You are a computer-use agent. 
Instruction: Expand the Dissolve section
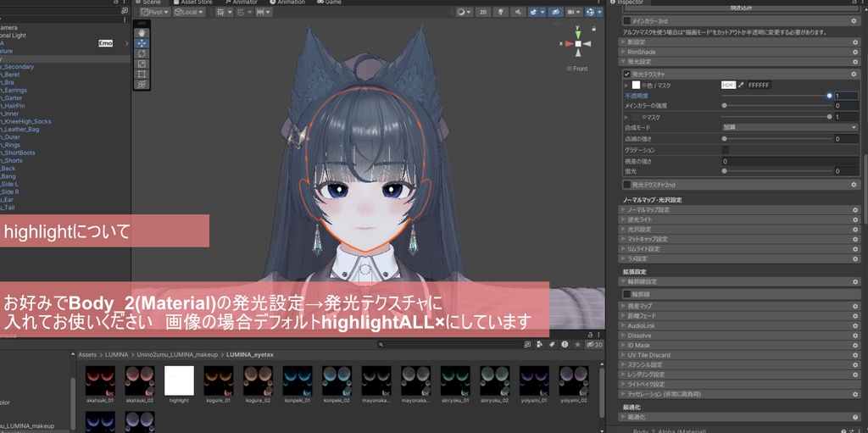click(623, 336)
